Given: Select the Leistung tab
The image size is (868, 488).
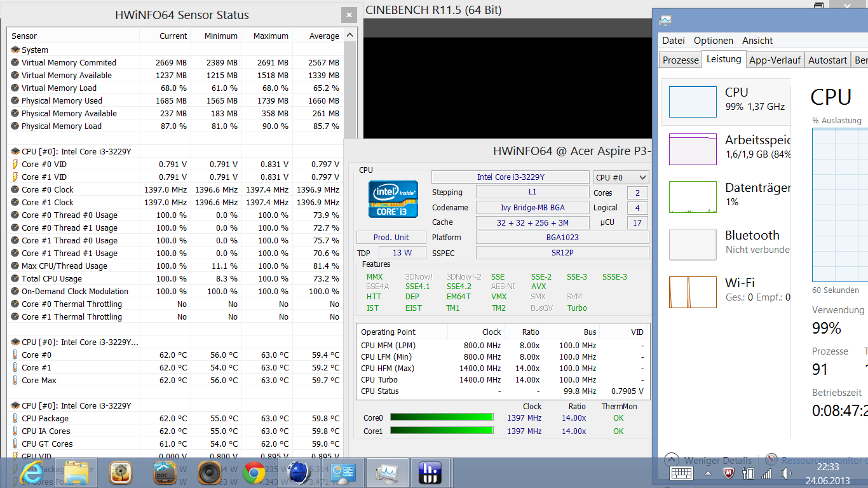Looking at the screenshot, I should (x=724, y=59).
